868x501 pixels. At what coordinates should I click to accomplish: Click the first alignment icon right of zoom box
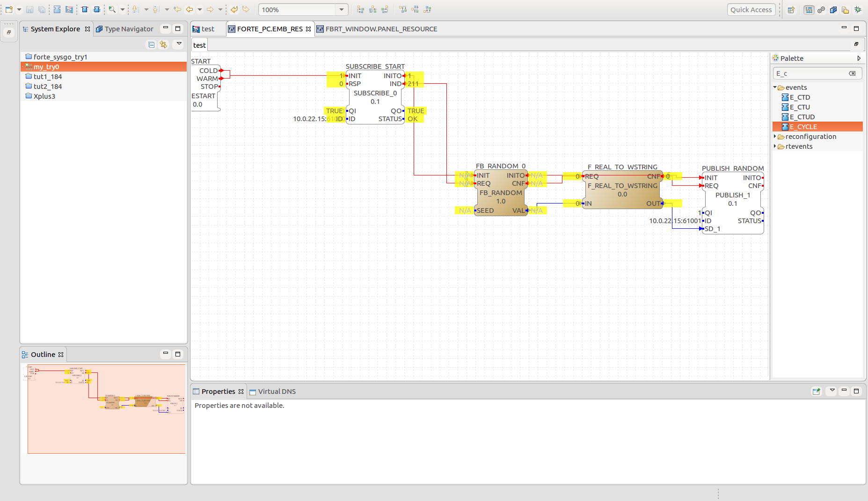pyautogui.click(x=360, y=9)
